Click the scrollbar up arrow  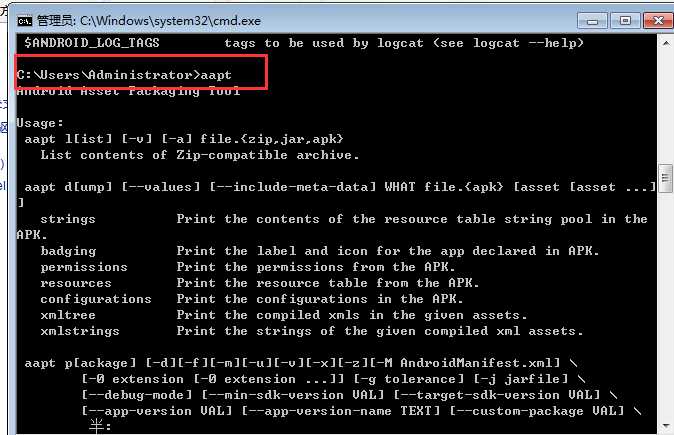coord(665,43)
